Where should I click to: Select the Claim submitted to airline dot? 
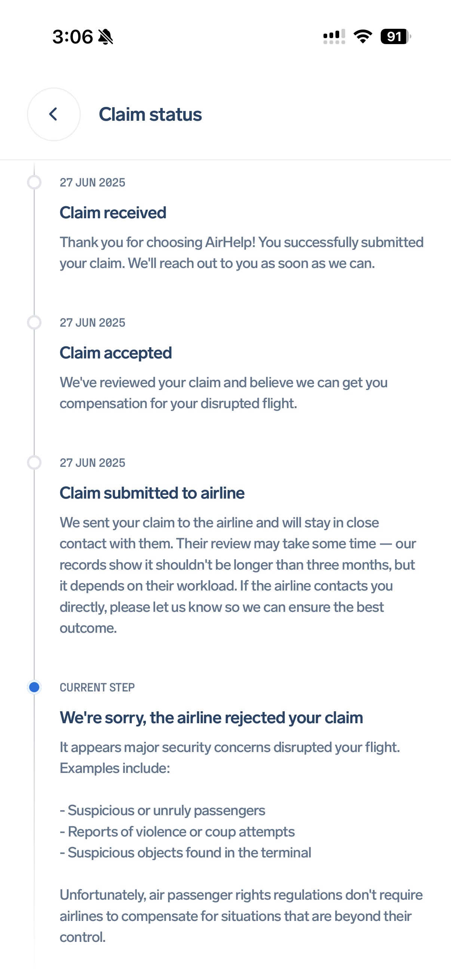[34, 463]
